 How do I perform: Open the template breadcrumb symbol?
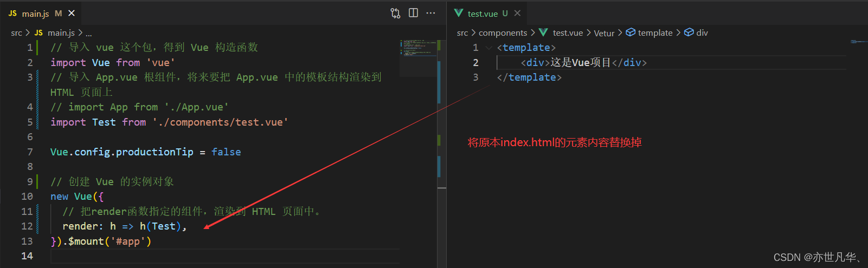[650, 33]
